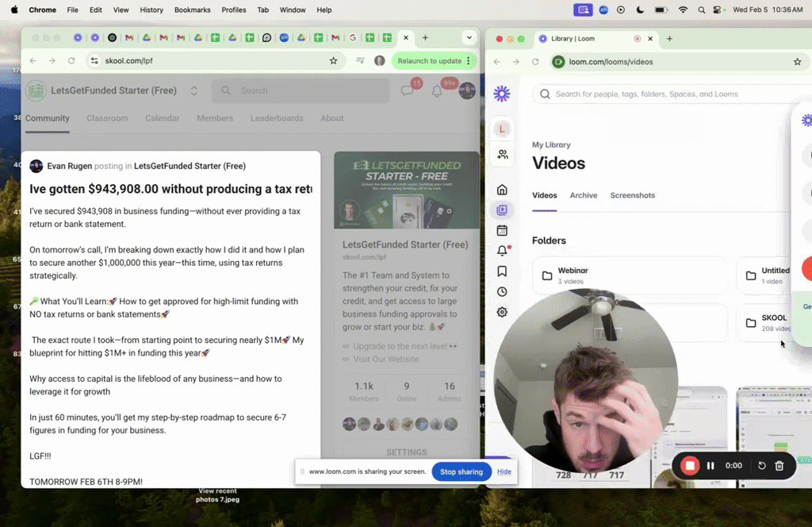The width and height of the screenshot is (812, 527).
Task: Switch to Skool Members tab
Action: point(215,118)
